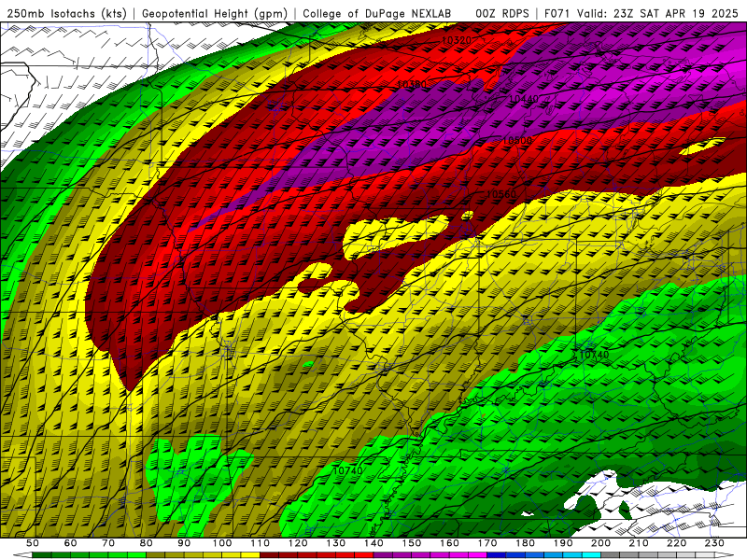Click the "College of DuPage NEXLAB" label
This screenshot has height=560, width=747.
(376, 13)
